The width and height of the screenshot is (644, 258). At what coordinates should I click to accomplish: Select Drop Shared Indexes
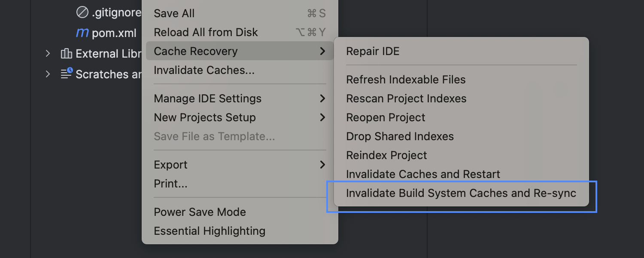tap(400, 136)
